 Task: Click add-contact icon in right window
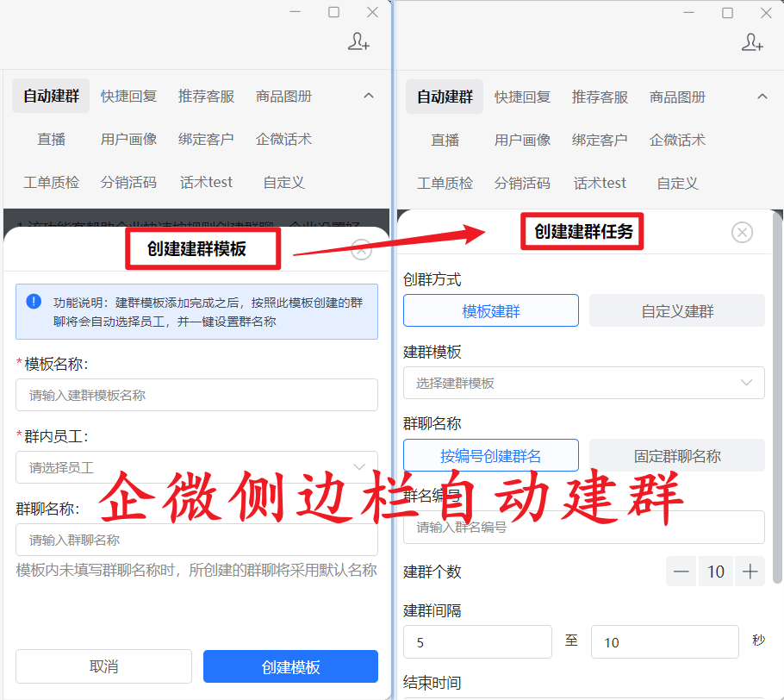click(x=752, y=42)
